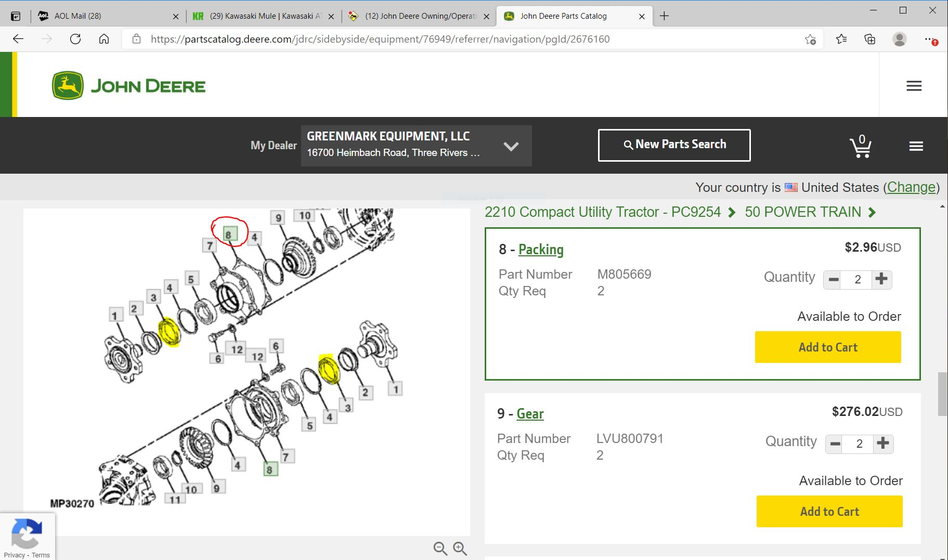Select circled callout 8 in diagram
The height and width of the screenshot is (560, 948).
230,235
